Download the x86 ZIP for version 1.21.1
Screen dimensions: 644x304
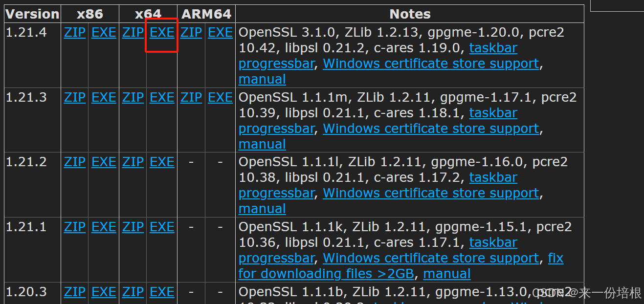tap(75, 227)
